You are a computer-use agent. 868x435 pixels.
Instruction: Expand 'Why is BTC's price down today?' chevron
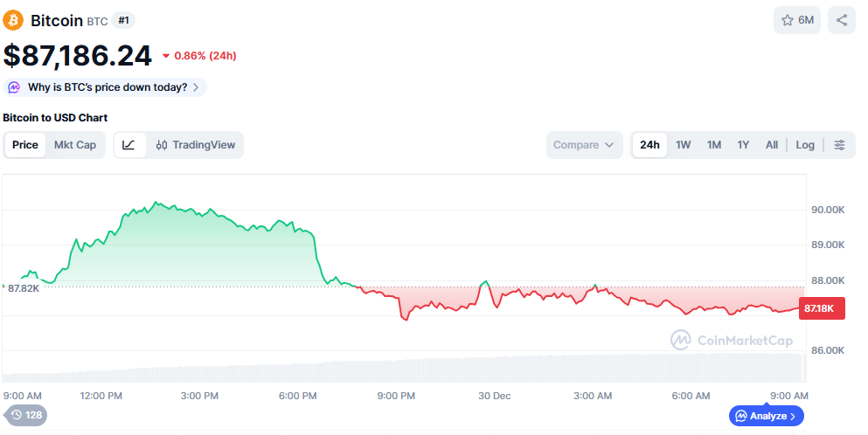(x=196, y=87)
